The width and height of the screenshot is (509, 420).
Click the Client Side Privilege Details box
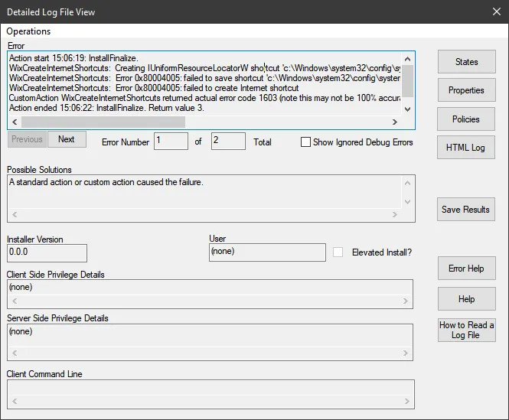tap(210, 294)
